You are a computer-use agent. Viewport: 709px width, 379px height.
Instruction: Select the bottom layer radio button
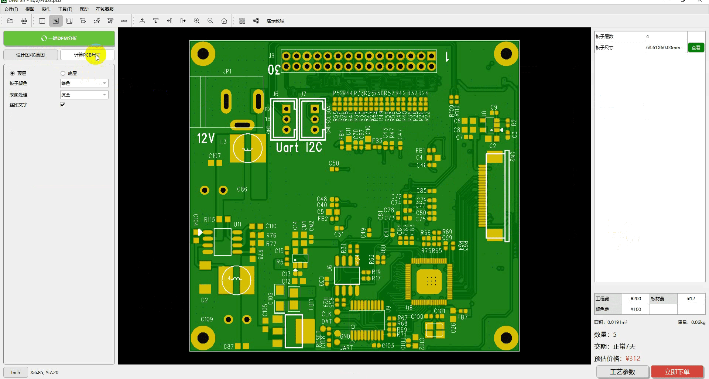pos(63,73)
